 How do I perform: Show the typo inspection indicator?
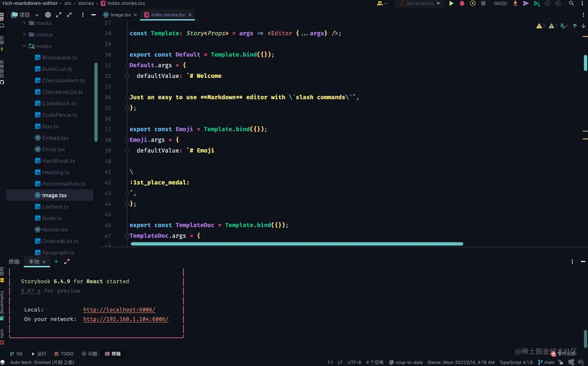[x=565, y=26]
